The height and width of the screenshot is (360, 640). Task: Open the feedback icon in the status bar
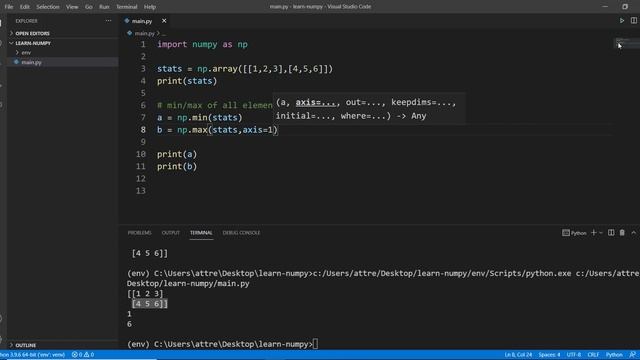[632, 355]
